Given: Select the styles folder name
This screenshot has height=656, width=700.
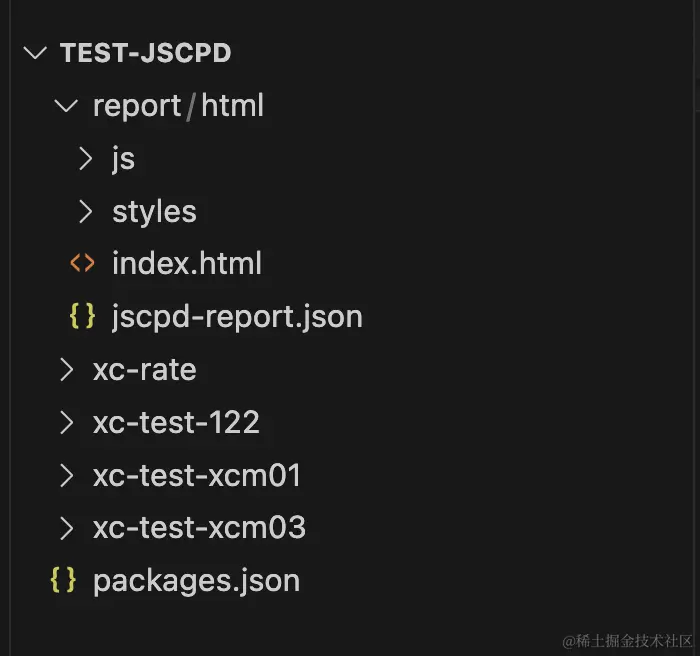Looking at the screenshot, I should point(154,212).
